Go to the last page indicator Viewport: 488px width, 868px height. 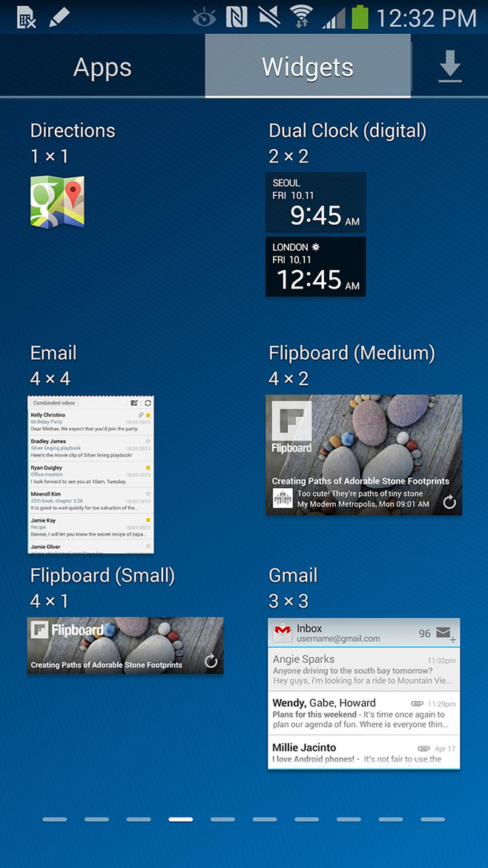point(432,819)
